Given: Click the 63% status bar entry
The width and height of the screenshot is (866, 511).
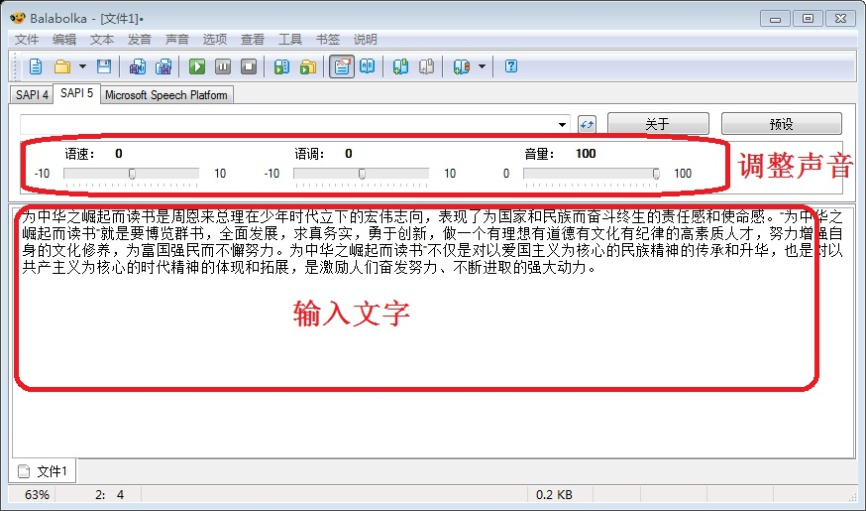Looking at the screenshot, I should pos(36,494).
